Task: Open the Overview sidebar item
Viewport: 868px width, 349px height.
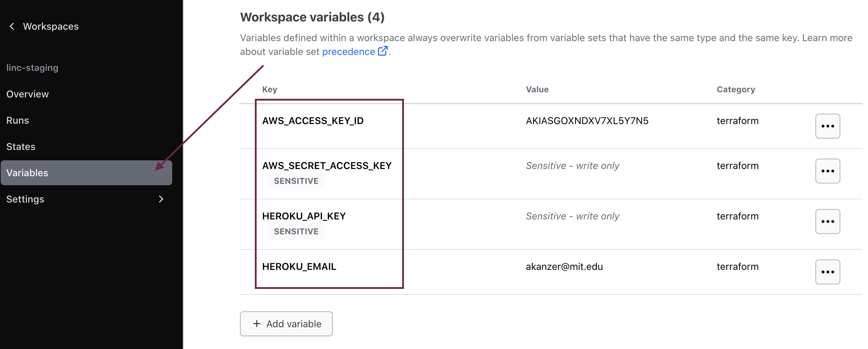Action: click(x=28, y=94)
